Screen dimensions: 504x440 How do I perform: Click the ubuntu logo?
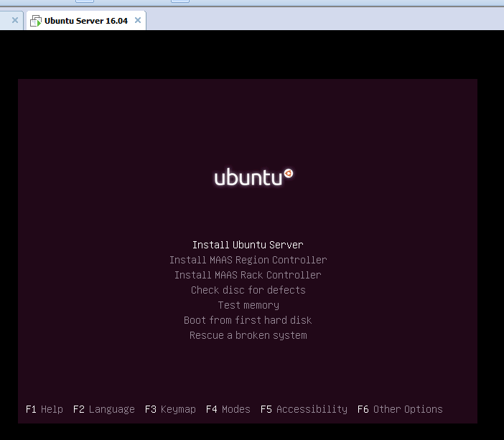(x=253, y=177)
